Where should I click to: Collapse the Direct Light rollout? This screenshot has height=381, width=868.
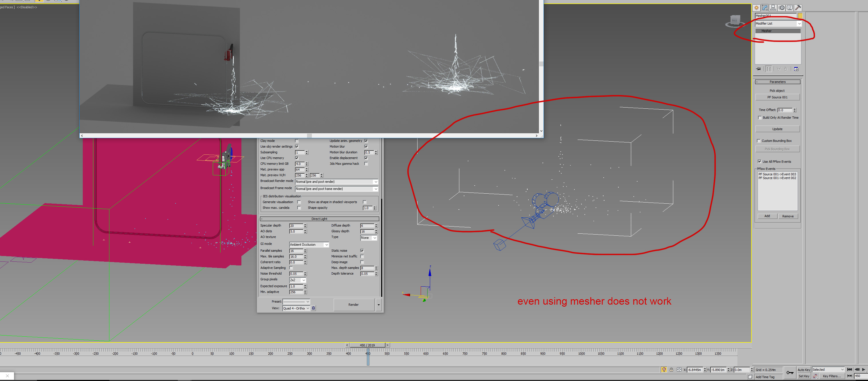pos(319,219)
